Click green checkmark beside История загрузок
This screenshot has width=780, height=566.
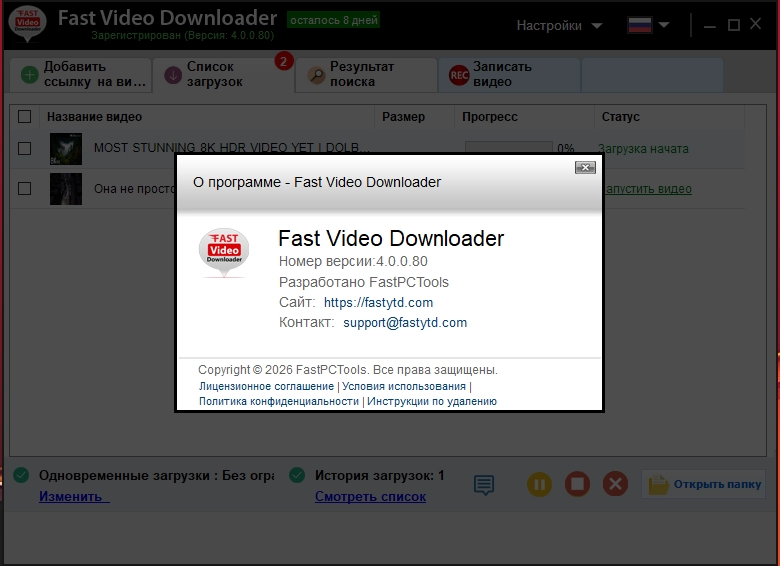297,475
